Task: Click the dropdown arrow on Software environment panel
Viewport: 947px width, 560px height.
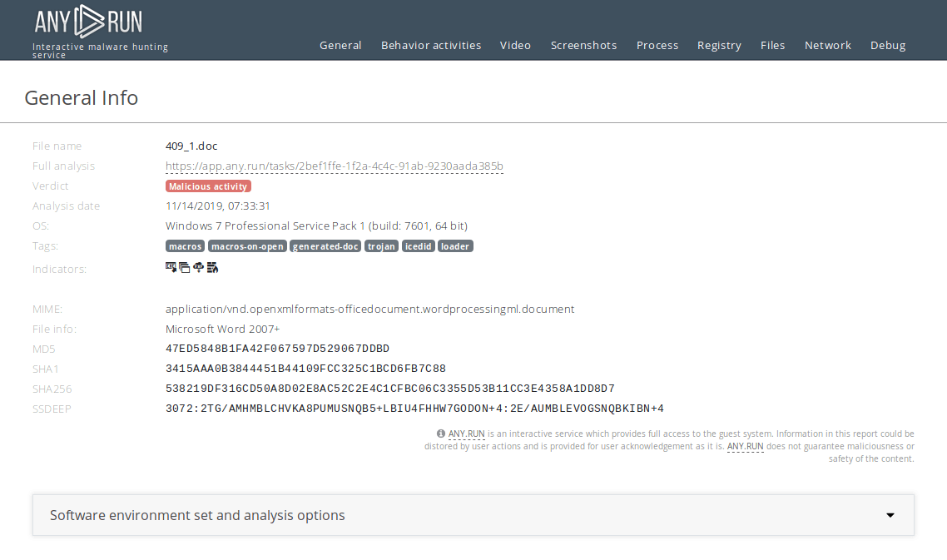Action: pos(890,515)
